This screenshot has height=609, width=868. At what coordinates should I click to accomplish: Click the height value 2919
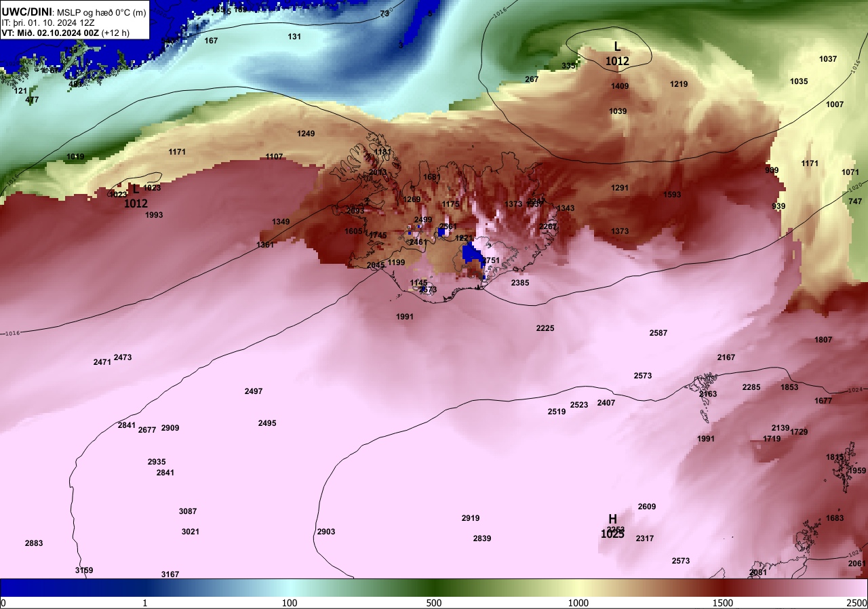(471, 518)
